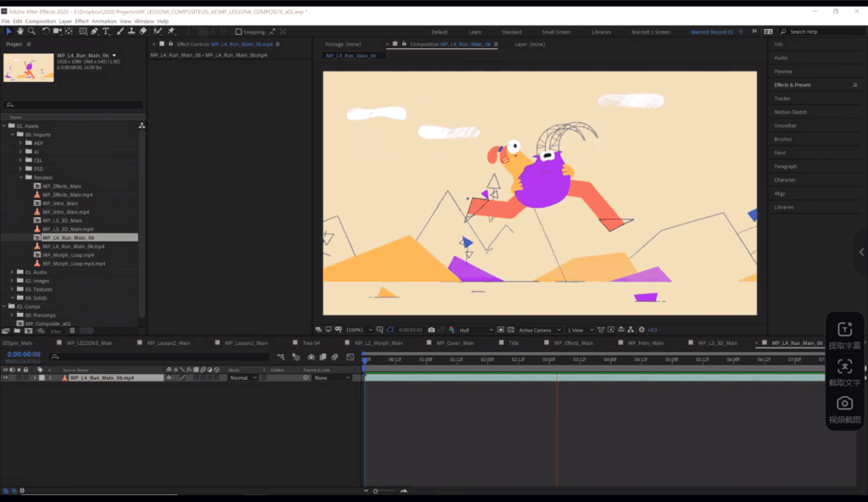
Task: Take snapshot with viewer camera icon
Action: coord(431,330)
